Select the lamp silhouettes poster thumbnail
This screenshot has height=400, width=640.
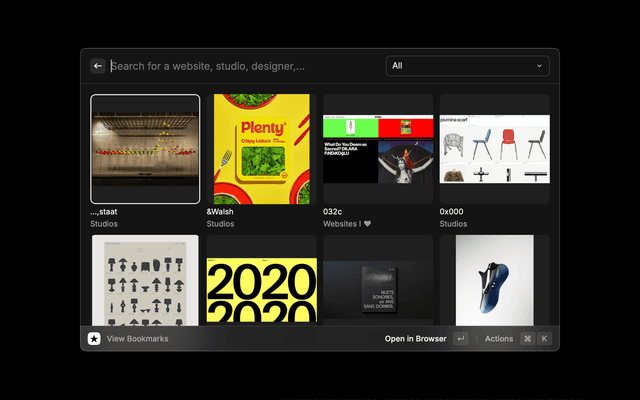[x=145, y=280]
